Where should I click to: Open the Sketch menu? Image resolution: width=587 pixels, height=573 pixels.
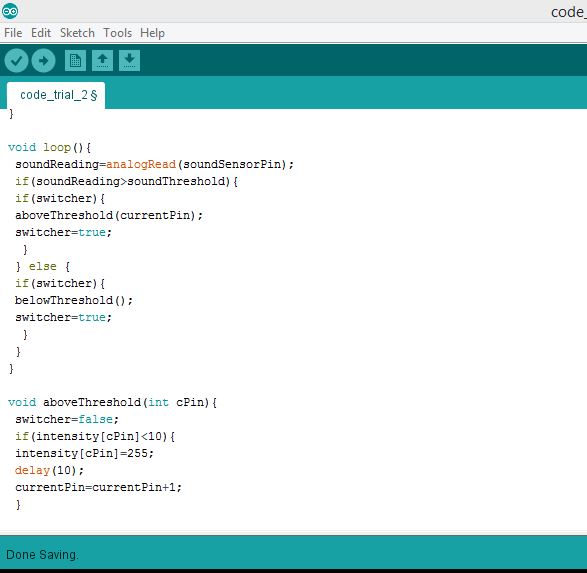(x=77, y=33)
